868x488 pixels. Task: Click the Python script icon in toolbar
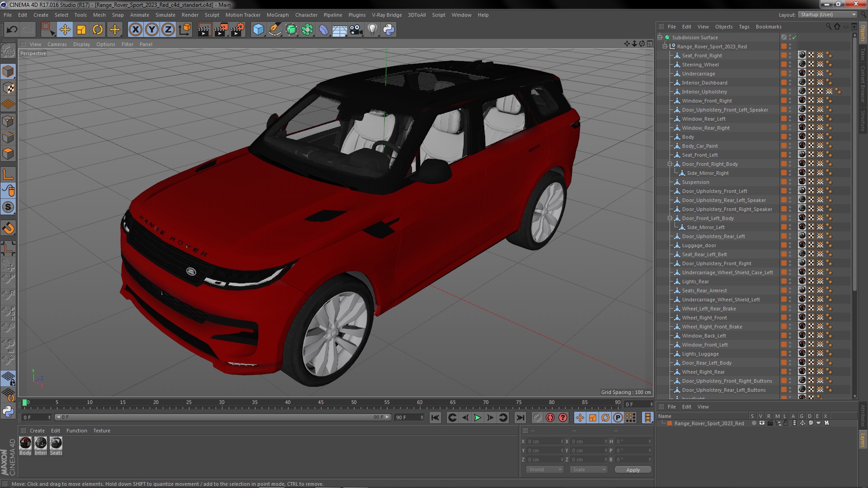[389, 30]
